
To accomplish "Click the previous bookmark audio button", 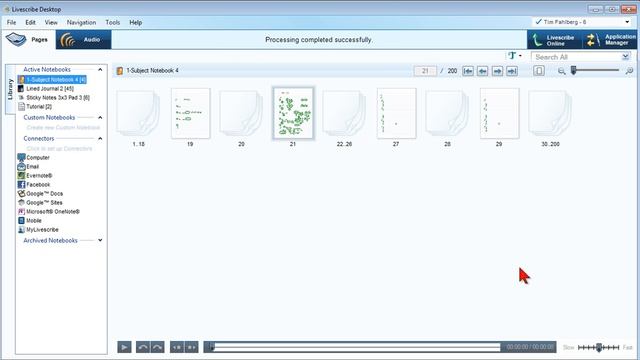I will [x=177, y=347].
